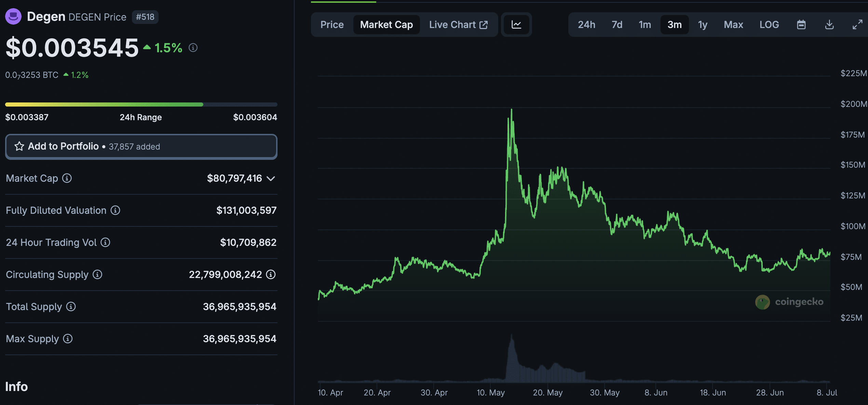This screenshot has height=405, width=868.
Task: Click the Degen coin logo icon
Action: click(x=13, y=16)
